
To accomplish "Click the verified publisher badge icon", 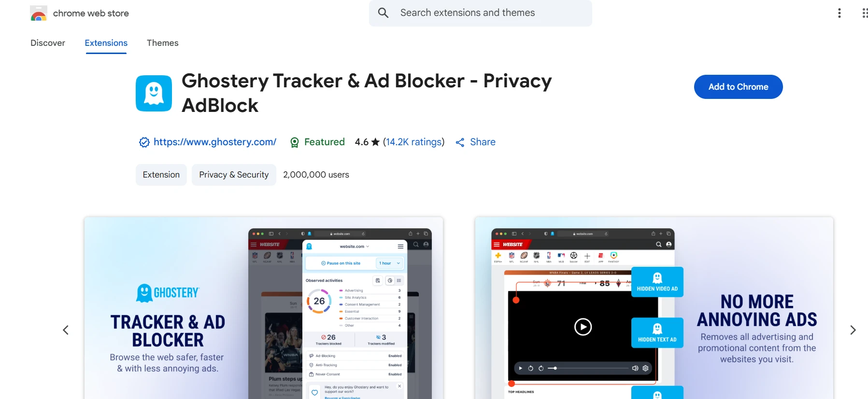I will (x=144, y=142).
